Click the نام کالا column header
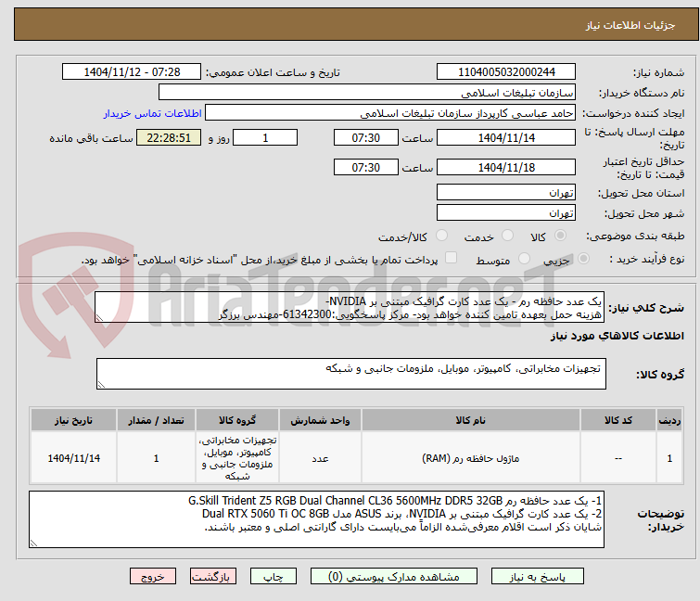This screenshot has height=601, width=700. [x=471, y=420]
